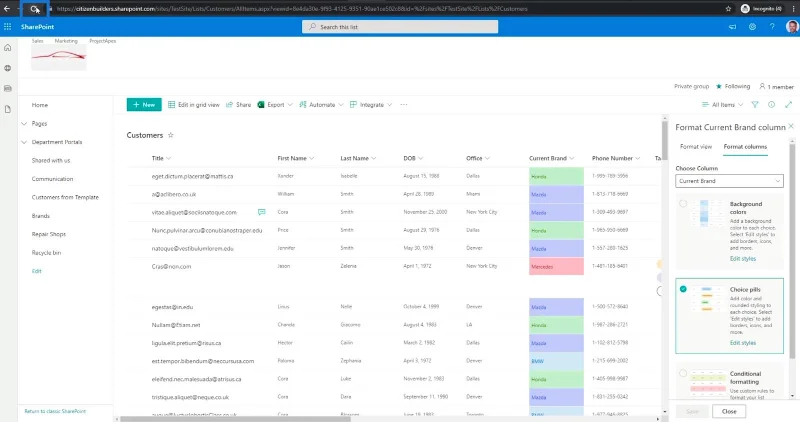Open the info details pane icon
Image resolution: width=800 pixels, height=422 pixels.
tap(771, 105)
